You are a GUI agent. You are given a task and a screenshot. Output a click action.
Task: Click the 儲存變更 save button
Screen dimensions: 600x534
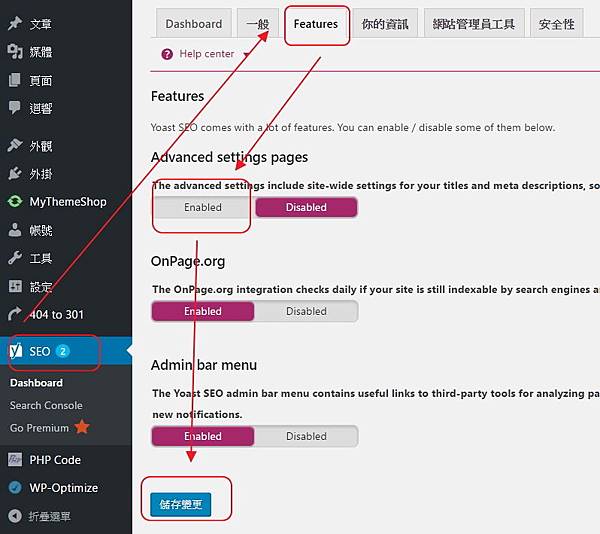click(181, 504)
